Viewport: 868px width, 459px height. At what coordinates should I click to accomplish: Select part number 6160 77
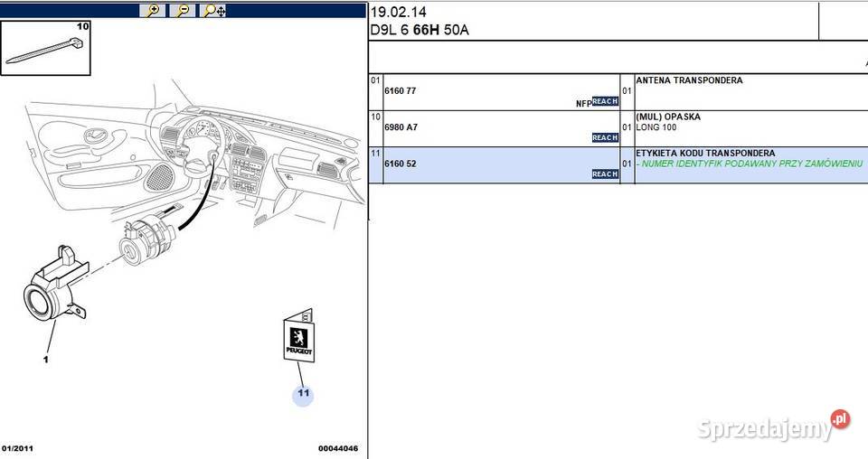click(x=401, y=91)
